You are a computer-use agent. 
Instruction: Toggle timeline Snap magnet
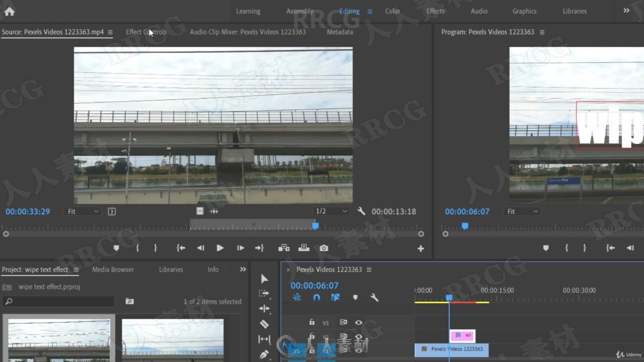(316, 298)
